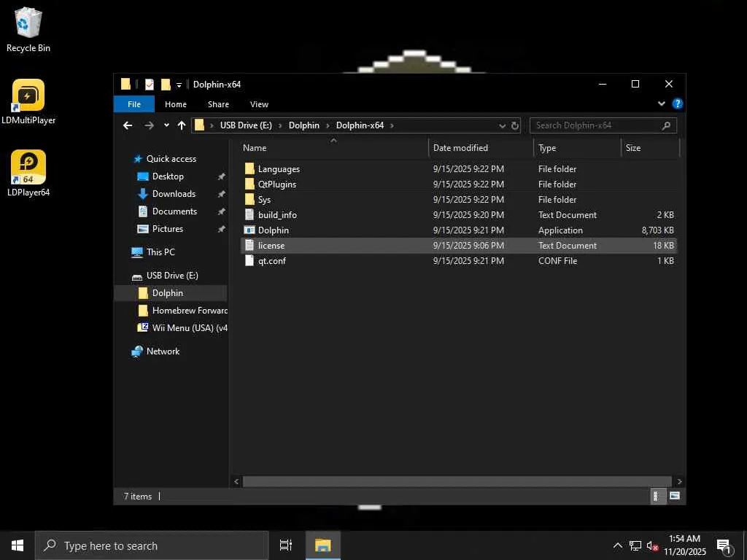Expand chevron after USB Drive (E:) breadcrumb

click(x=280, y=125)
